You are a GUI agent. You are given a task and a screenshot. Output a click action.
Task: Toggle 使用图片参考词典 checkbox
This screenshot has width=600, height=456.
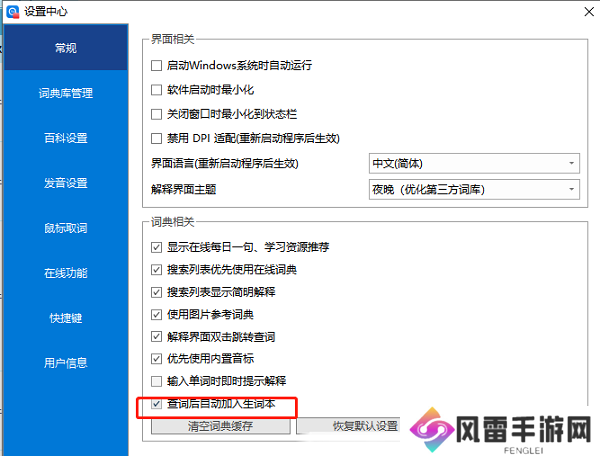156,314
